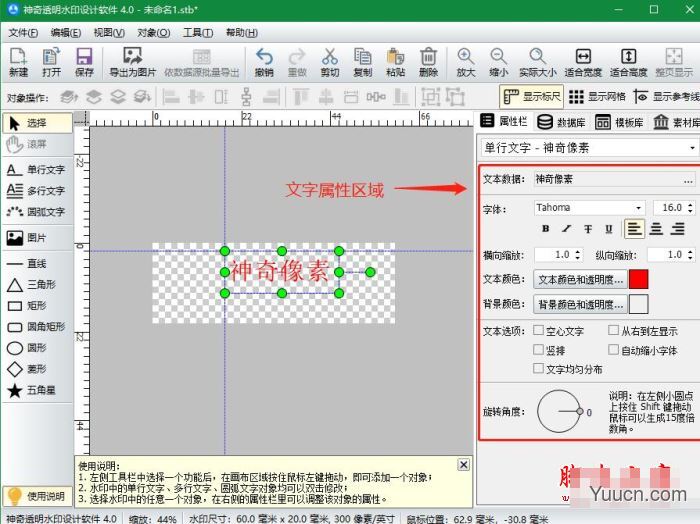Screen dimensions: 700x524
Task: Open the 对象(O) menu
Action: tap(153, 33)
